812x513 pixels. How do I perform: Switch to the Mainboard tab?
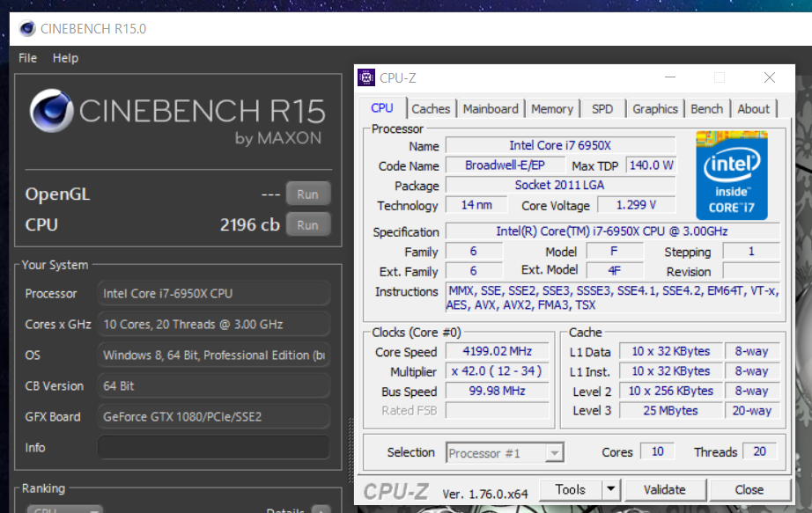(x=491, y=109)
